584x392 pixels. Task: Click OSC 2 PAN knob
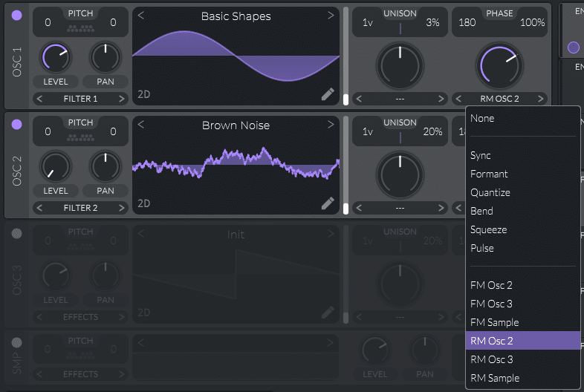106,167
